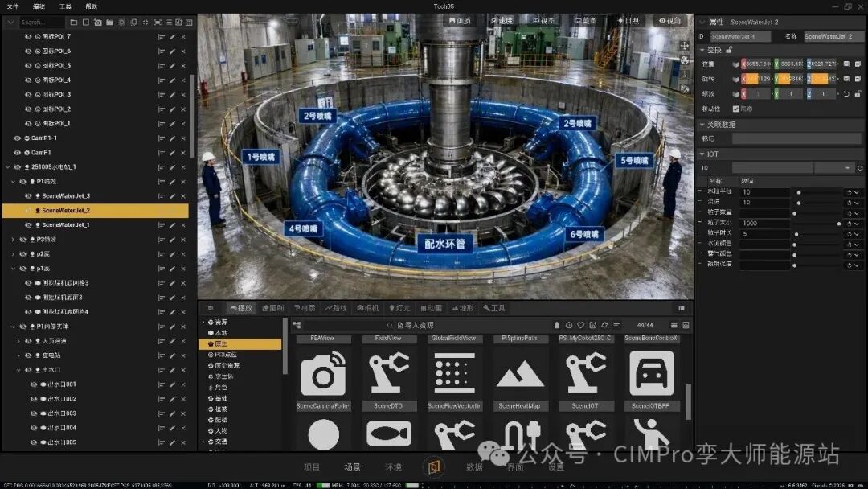Click the refresh icon beside IOT ID
The height and width of the screenshot is (489, 868).
coord(860,168)
